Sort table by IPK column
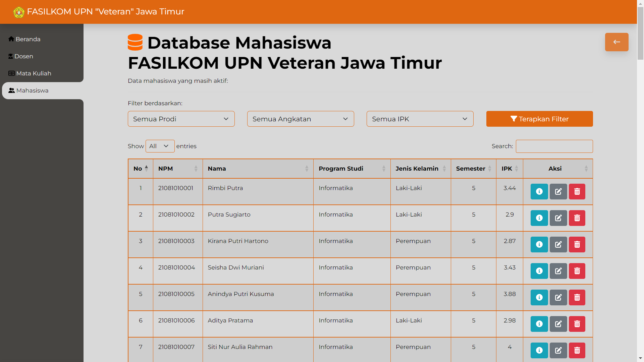 pos(509,169)
